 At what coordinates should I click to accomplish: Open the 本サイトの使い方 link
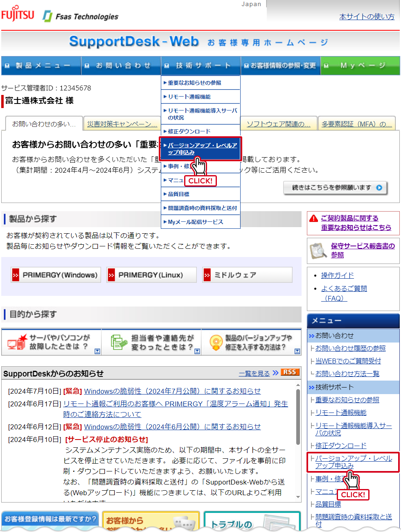tap(367, 17)
